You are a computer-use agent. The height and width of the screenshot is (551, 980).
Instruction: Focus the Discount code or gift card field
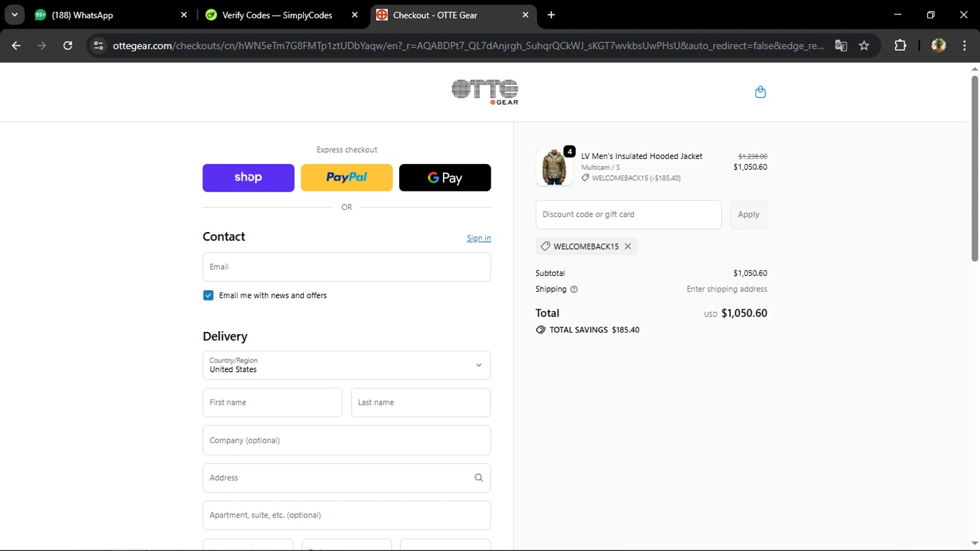(629, 214)
